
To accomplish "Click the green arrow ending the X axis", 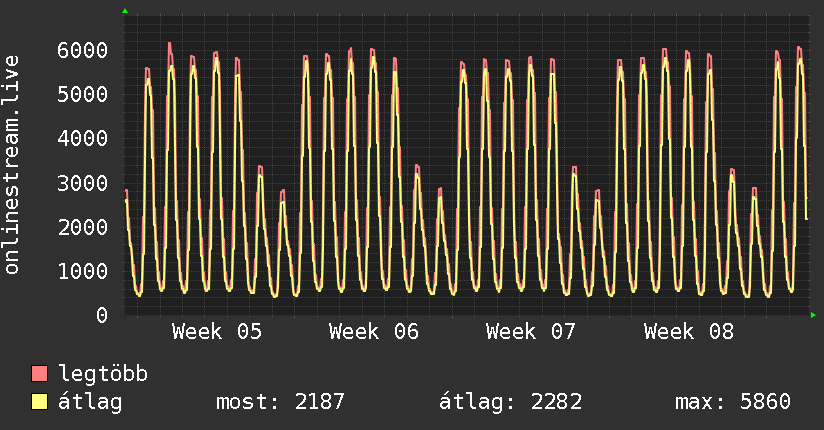I will pyautogui.click(x=814, y=315).
